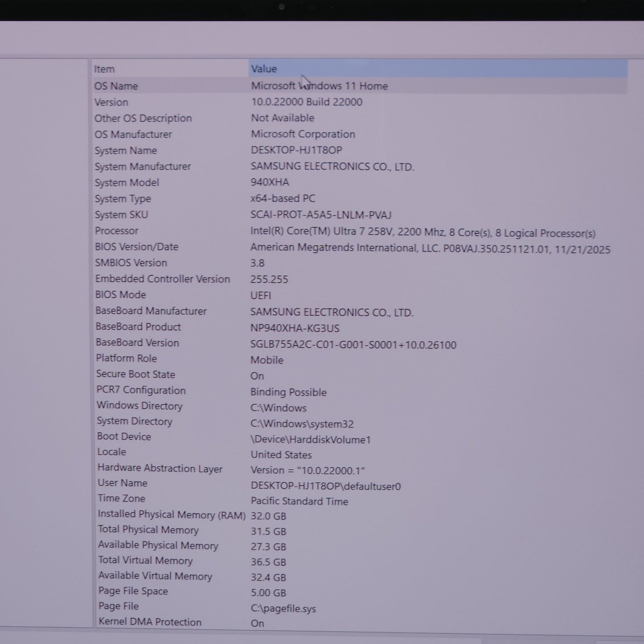Select the System Model row label
The image size is (644, 644).
127,183
